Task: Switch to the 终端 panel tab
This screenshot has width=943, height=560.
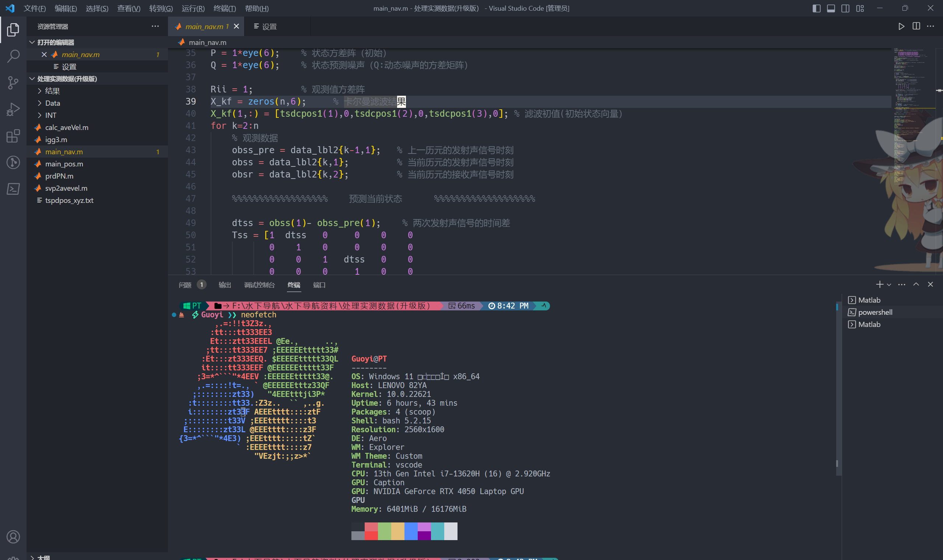Action: [294, 285]
